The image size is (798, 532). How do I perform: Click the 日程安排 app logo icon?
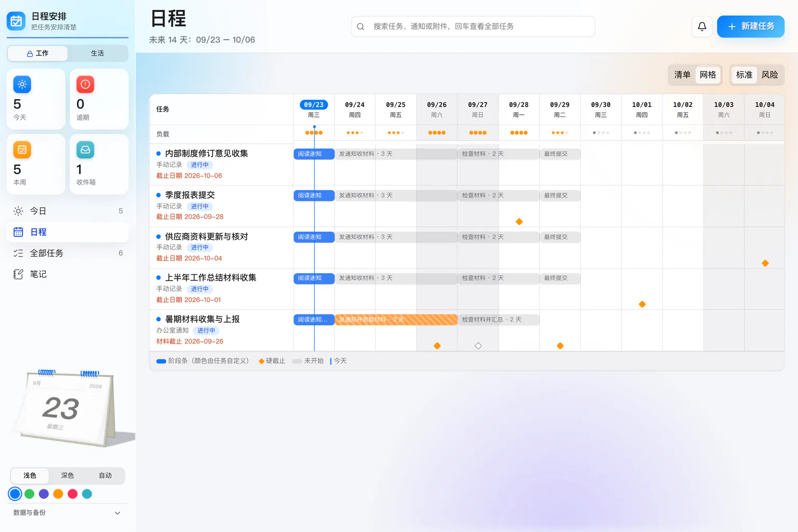[16, 21]
